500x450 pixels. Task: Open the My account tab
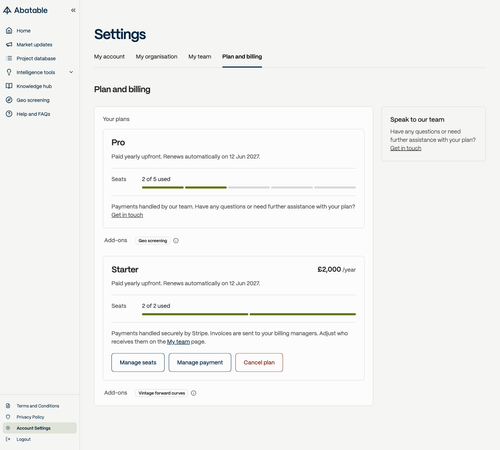click(x=109, y=57)
